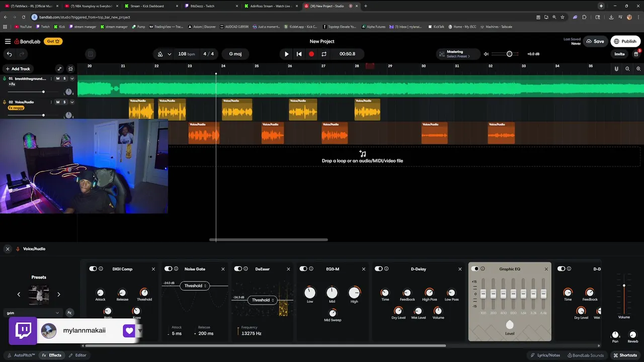This screenshot has width=644, height=362.
Task: Open the Shortcuts panel
Action: click(x=625, y=355)
